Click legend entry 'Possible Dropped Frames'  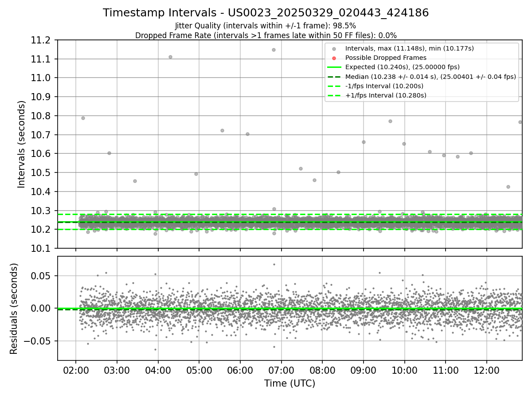pyautogui.click(x=386, y=58)
